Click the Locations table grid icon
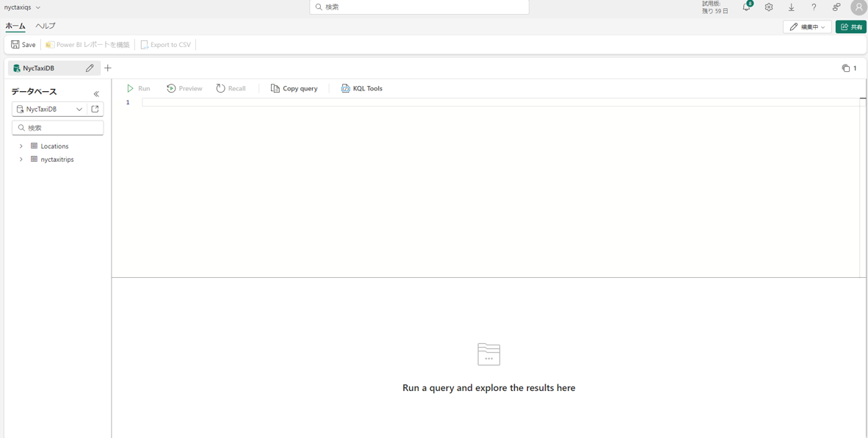This screenshot has width=868, height=438. click(34, 146)
